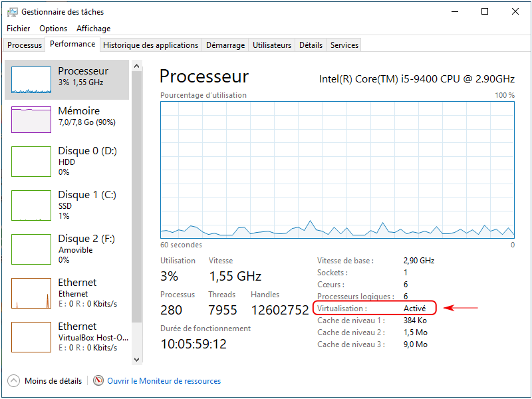Click the Processeur heading

click(x=204, y=76)
